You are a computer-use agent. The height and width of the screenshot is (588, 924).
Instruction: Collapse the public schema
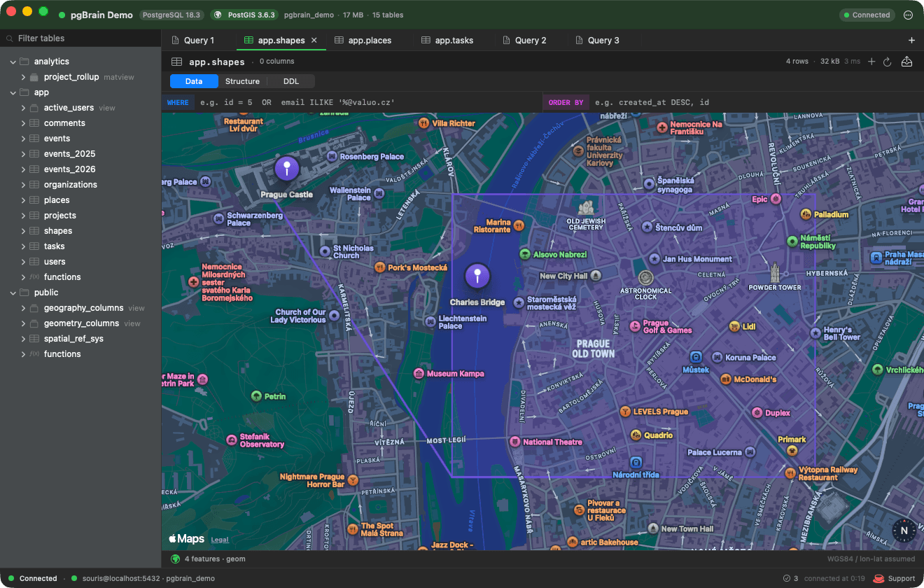pos(13,293)
